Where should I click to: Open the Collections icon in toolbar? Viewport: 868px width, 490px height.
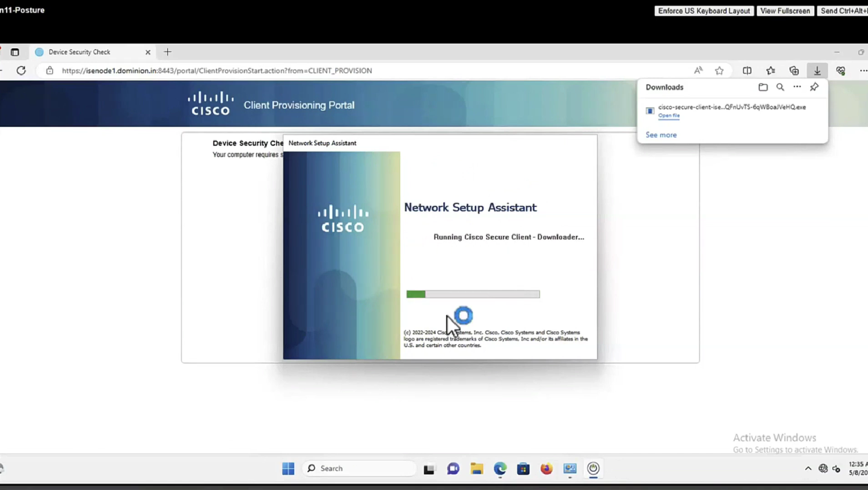(x=794, y=71)
